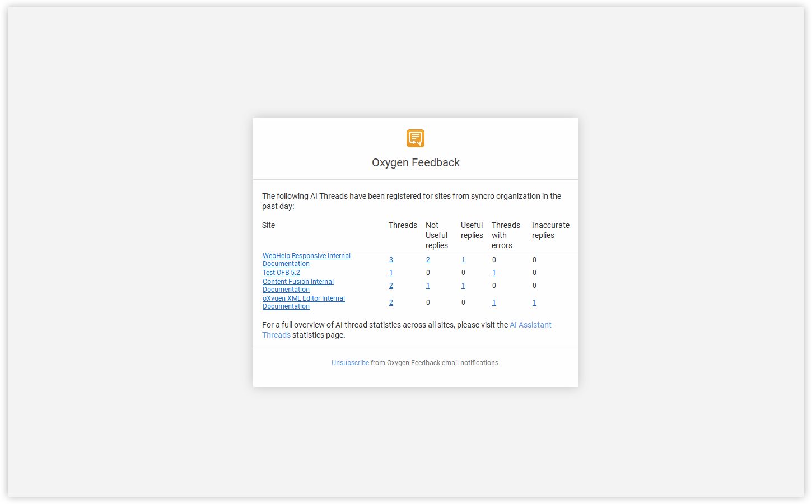Click the Inaccurate replies column header

[x=550, y=230]
